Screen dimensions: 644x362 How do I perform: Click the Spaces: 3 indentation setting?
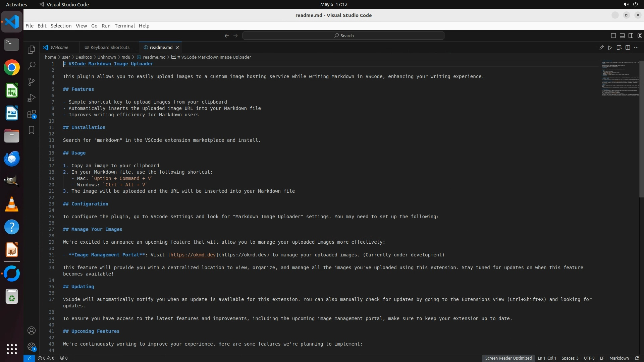[570, 358]
